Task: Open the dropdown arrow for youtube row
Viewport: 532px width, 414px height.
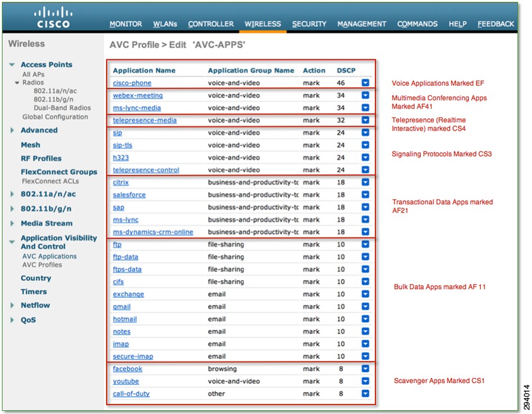Action: (x=365, y=381)
